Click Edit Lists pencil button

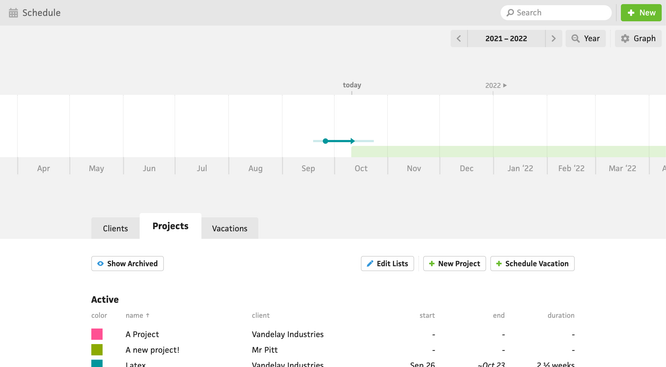click(387, 263)
